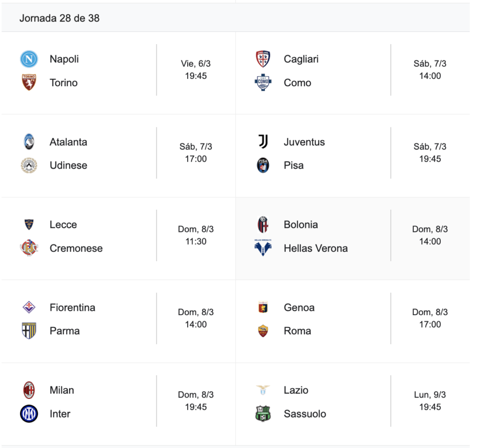502x448 pixels.
Task: Click the Torino team badge
Action: coord(29,83)
